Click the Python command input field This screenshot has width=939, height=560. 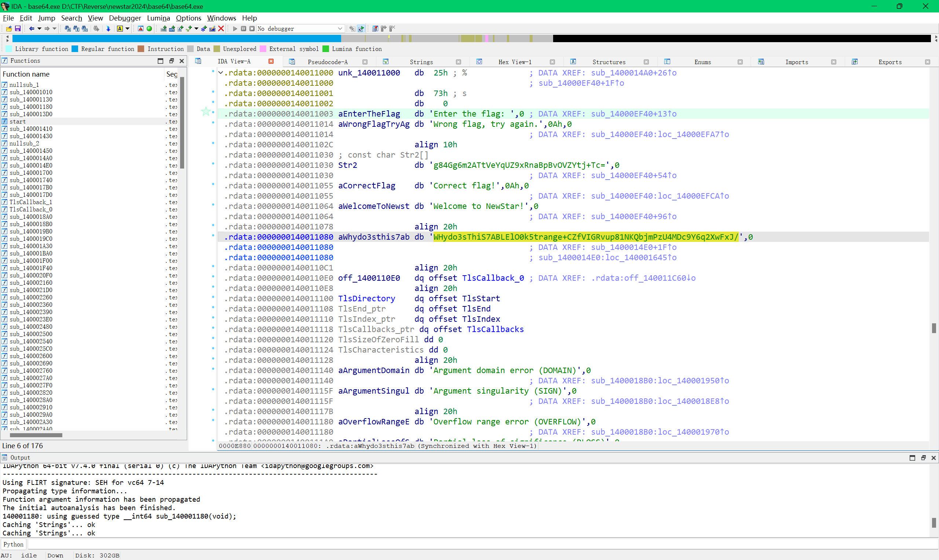tap(483, 544)
